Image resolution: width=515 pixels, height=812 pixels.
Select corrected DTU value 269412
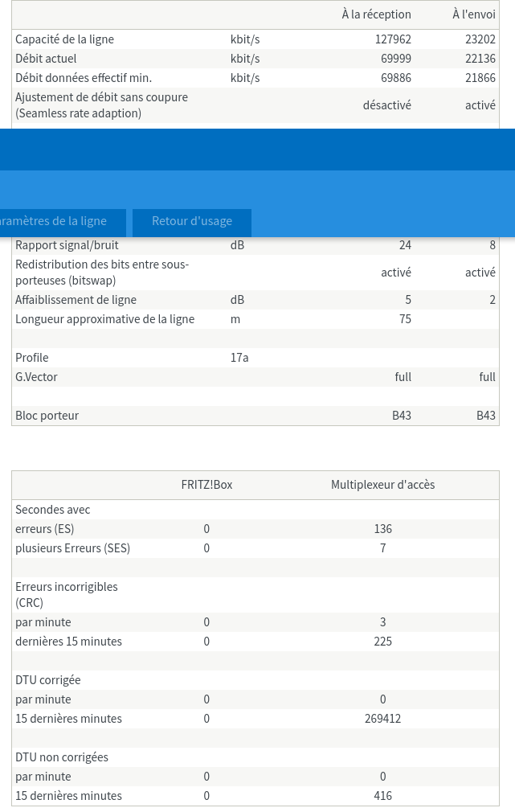(383, 718)
